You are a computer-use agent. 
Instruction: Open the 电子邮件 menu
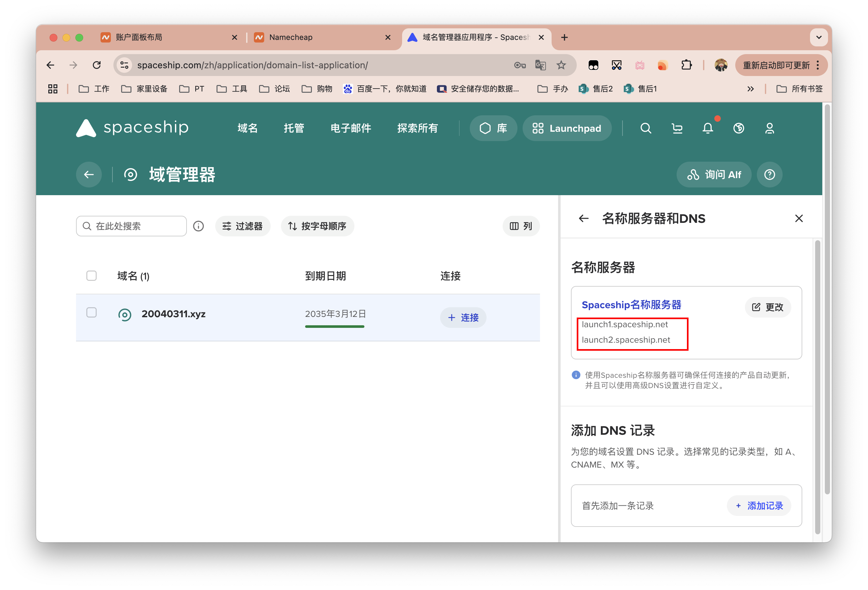[x=351, y=128]
